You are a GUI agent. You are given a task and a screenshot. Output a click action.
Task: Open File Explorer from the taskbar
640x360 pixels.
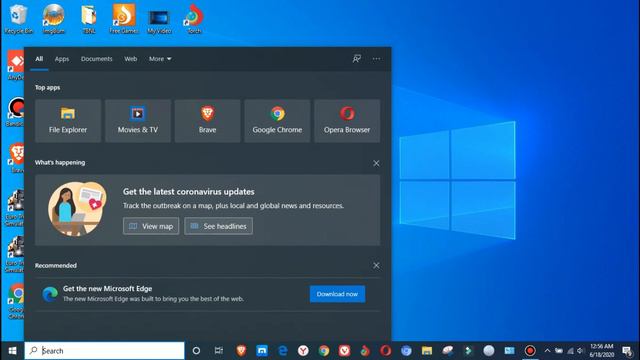coord(427,351)
